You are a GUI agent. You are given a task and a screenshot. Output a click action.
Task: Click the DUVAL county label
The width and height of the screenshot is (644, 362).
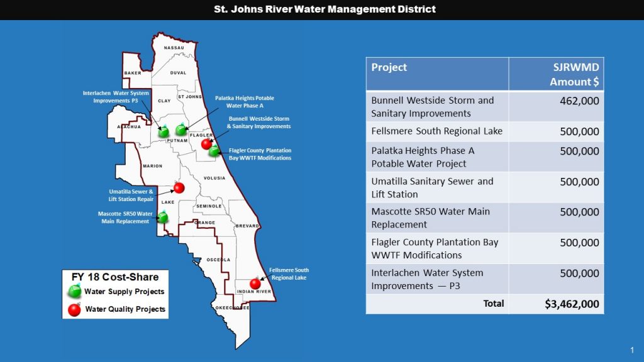178,73
